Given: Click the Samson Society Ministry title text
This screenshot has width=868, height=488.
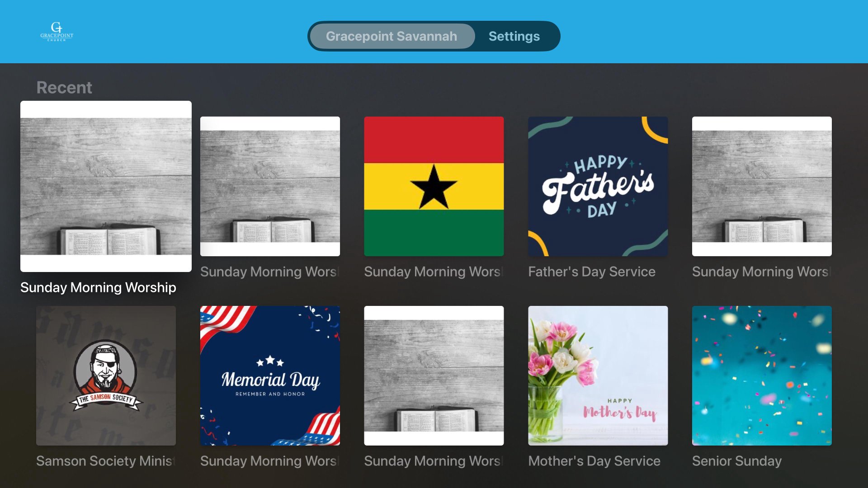Looking at the screenshot, I should [x=106, y=461].
